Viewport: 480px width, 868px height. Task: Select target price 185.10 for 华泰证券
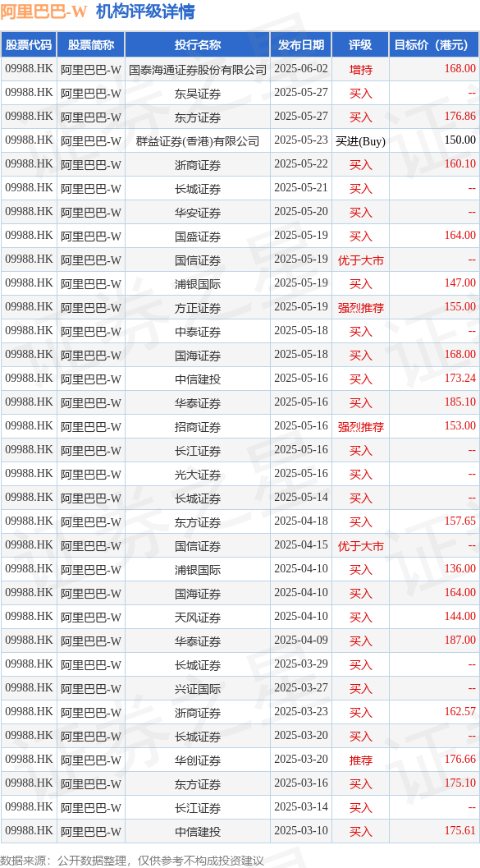tap(435, 402)
